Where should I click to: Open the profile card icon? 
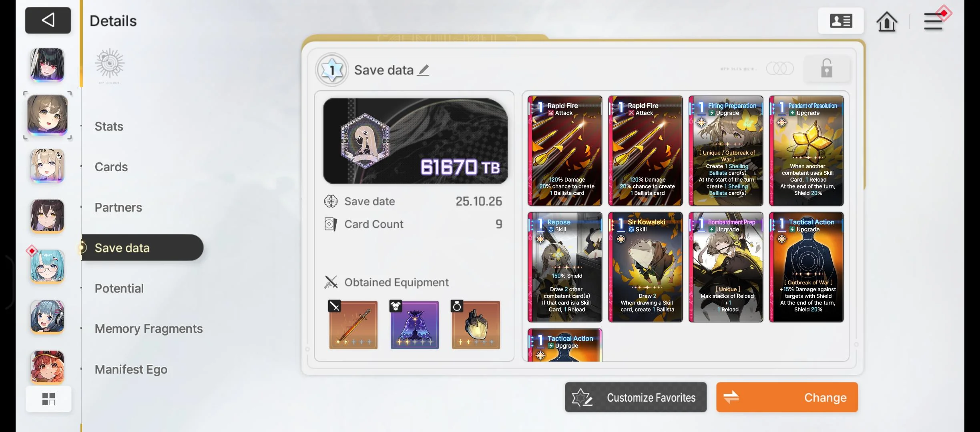pos(841,21)
